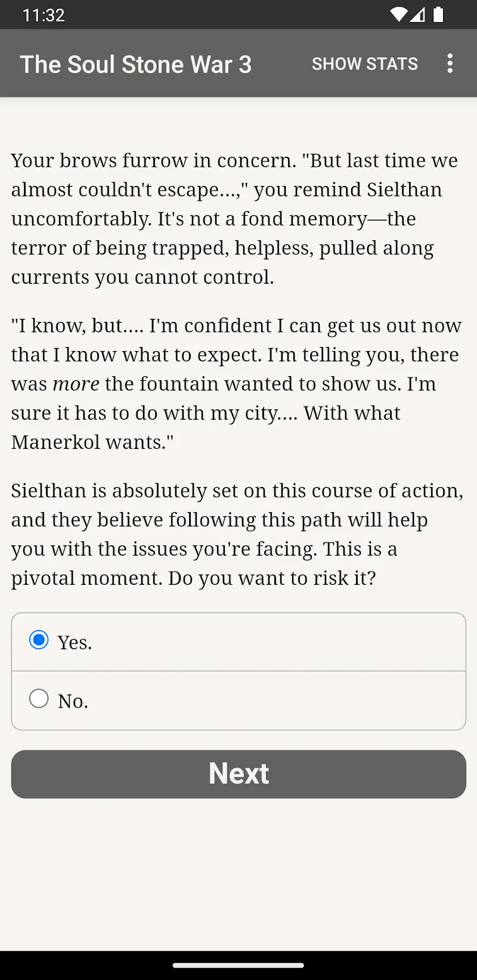Viewport: 477px width, 980px height.
Task: Click the sentence "Sielthan is absolutely set"
Action: 237,491
